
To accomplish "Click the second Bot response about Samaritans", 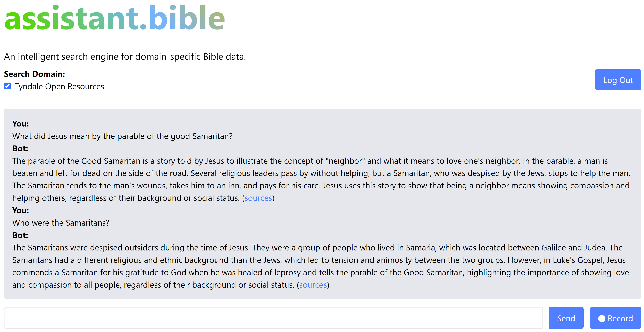I will coord(300,266).
